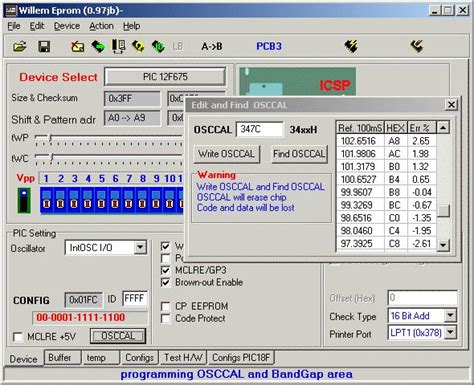This screenshot has height=385, width=474.
Task: Click the PCB3 toolbar label
Action: click(269, 46)
